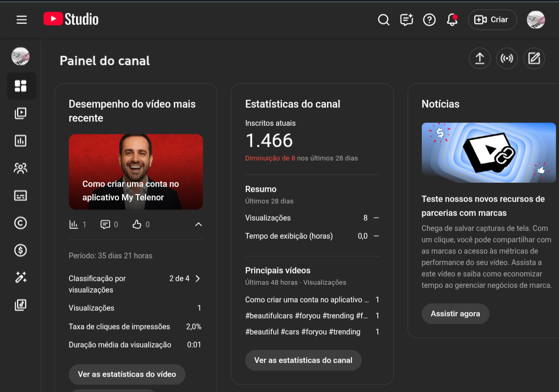The width and height of the screenshot is (559, 392).
Task: Open the send feedback icon
Action: [x=406, y=20]
